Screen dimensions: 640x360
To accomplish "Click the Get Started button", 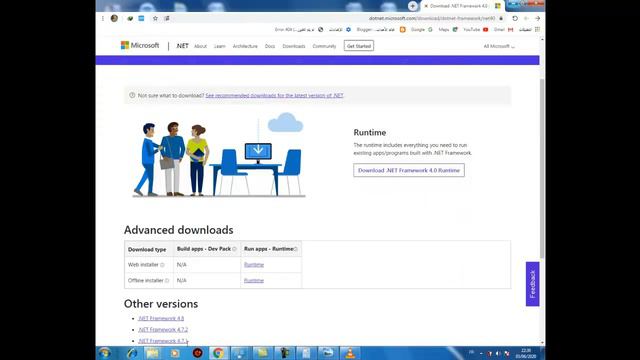I will point(359,46).
